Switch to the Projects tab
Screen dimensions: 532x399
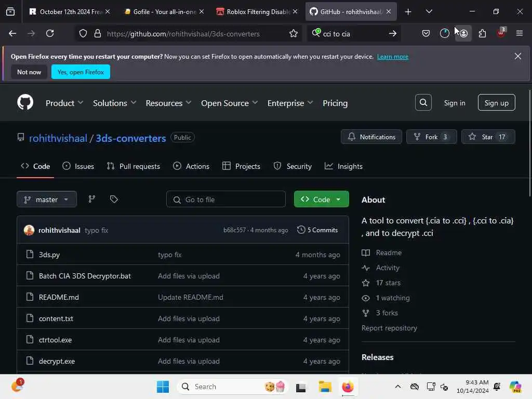pyautogui.click(x=241, y=166)
